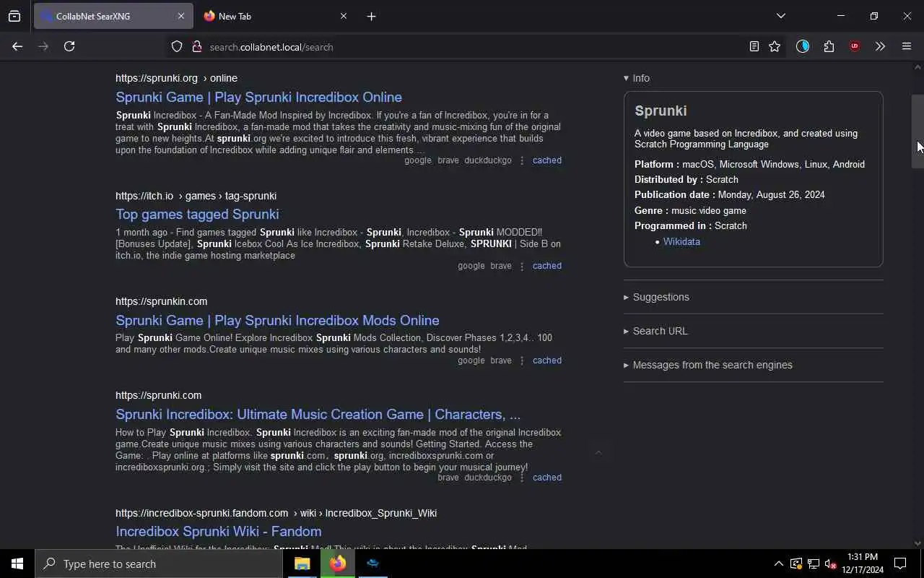This screenshot has height=578, width=924.
Task: Open Top games tagged Sprunki result
Action: (197, 214)
